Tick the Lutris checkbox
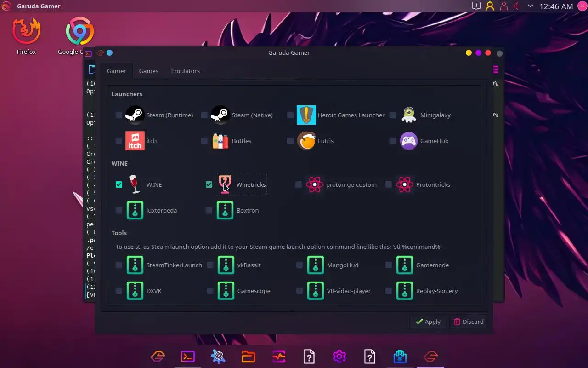 290,141
